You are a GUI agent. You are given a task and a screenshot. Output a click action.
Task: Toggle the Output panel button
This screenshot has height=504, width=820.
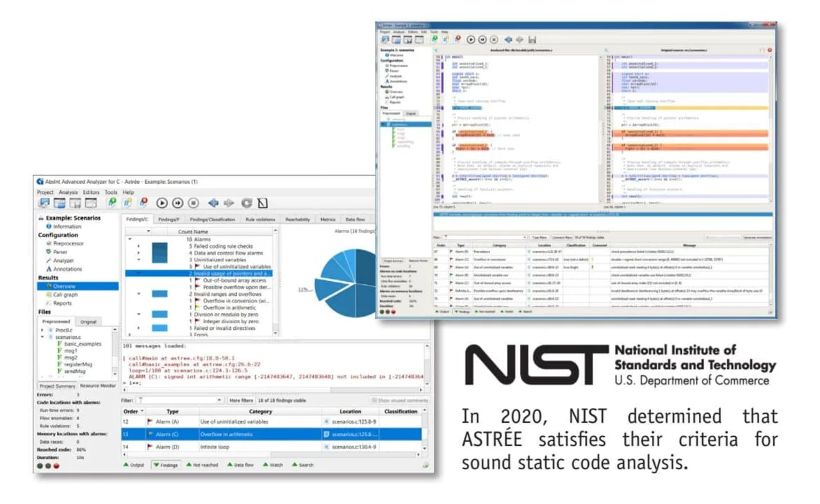click(134, 465)
